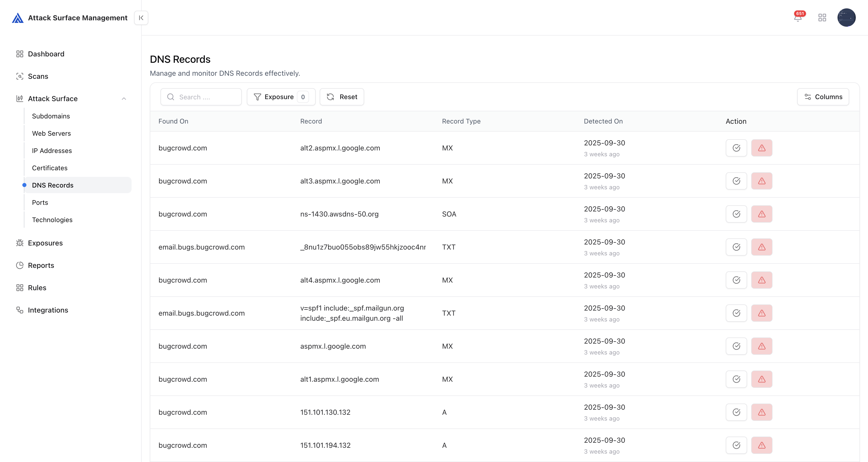Click checkmark for alt1.aspmx.l.google.com row
This screenshot has width=868, height=462.
736,379
